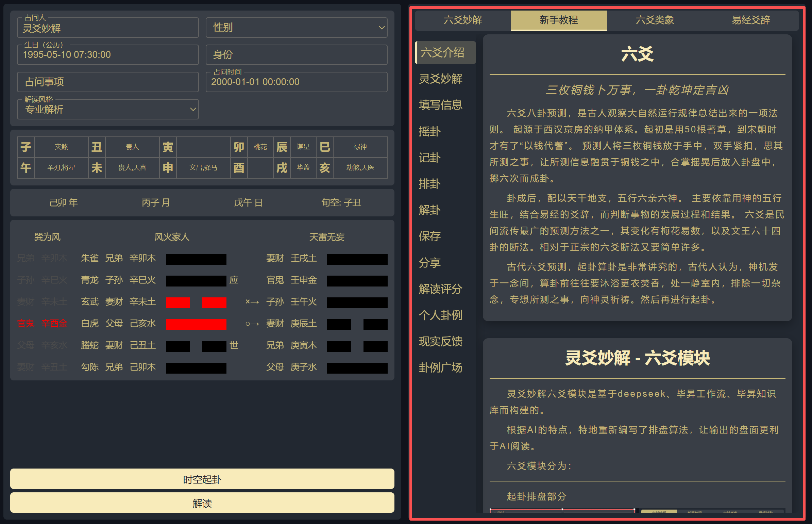Open the 排卦 tutorial section

click(429, 184)
